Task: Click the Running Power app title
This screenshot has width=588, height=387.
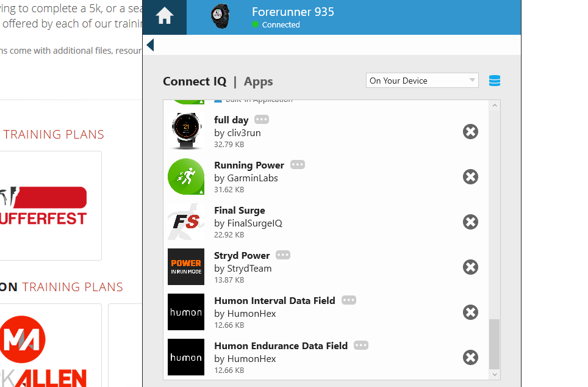Action: pyautogui.click(x=249, y=165)
